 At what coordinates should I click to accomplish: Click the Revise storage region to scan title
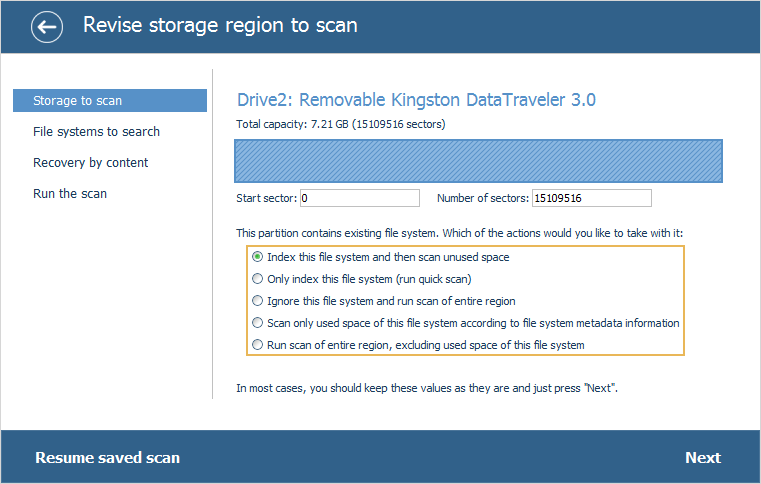[x=220, y=25]
